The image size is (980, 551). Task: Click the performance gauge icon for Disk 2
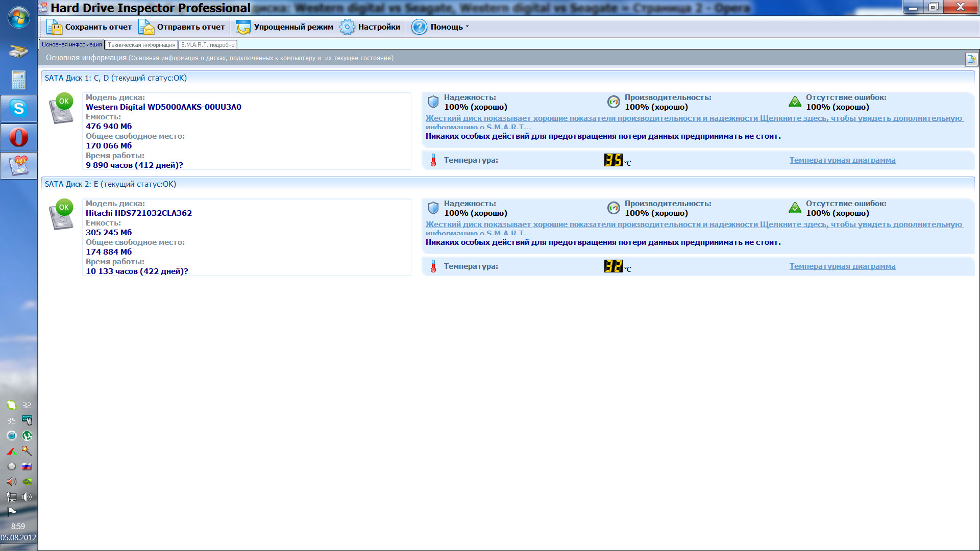click(x=614, y=208)
